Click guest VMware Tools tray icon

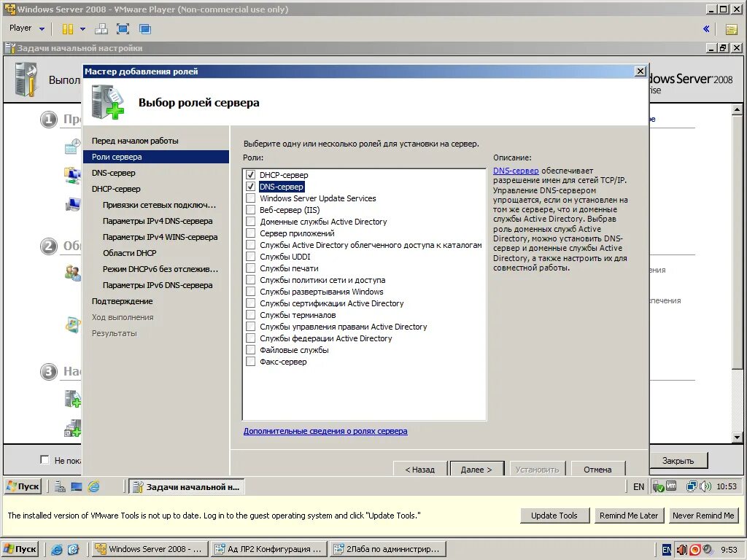point(671,486)
